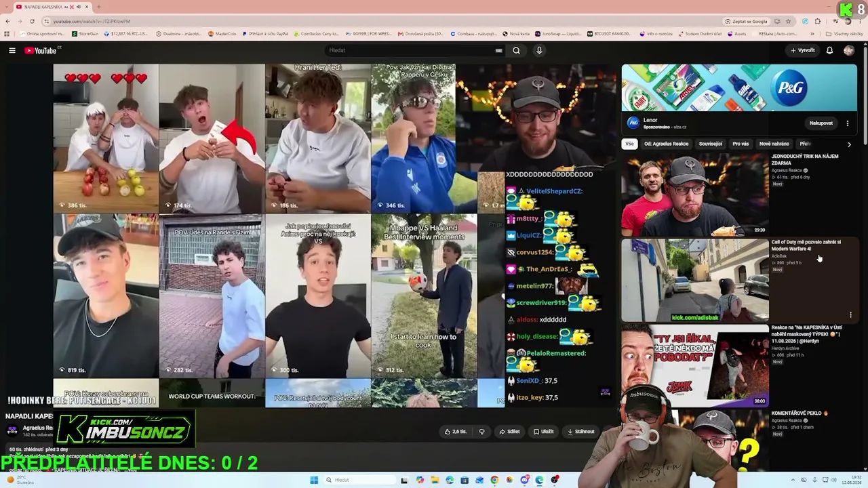Open the bookmarks apps grid icon
The width and height of the screenshot is (868, 488).
pyautogui.click(x=7, y=34)
